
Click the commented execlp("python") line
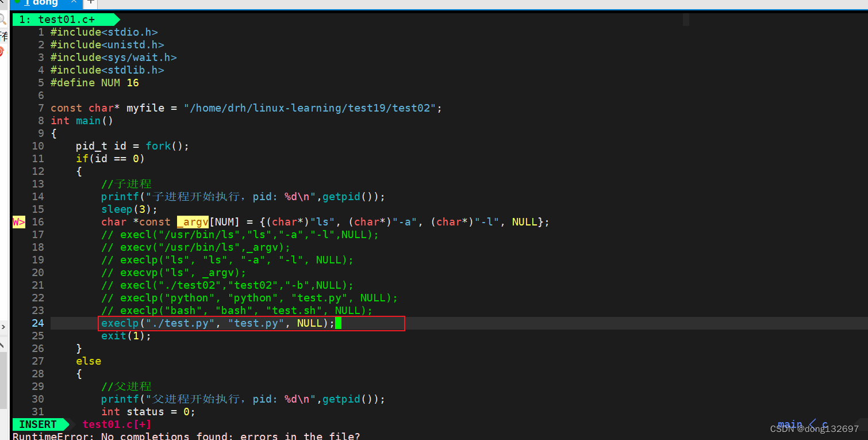tap(249, 298)
